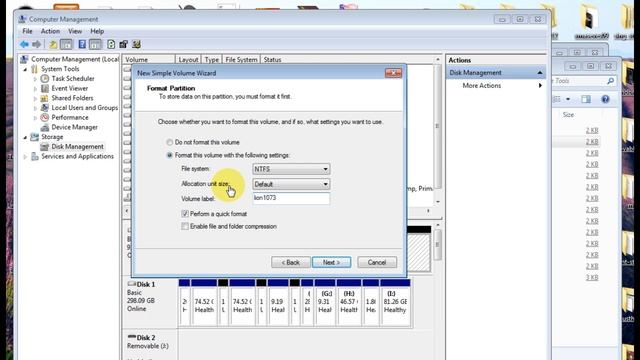Image resolution: width=640 pixels, height=360 pixels.
Task: Toggle Perform a quick format checkbox
Action: pos(185,213)
